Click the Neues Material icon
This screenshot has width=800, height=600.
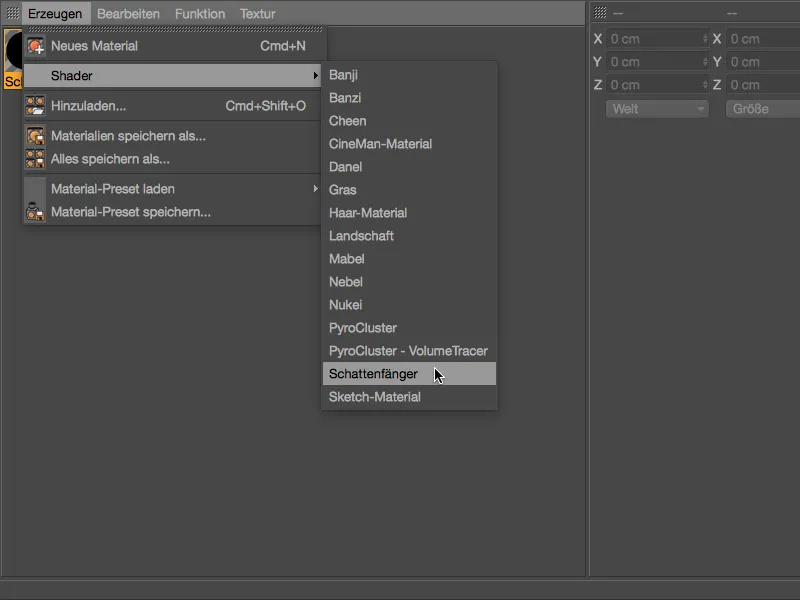point(35,46)
